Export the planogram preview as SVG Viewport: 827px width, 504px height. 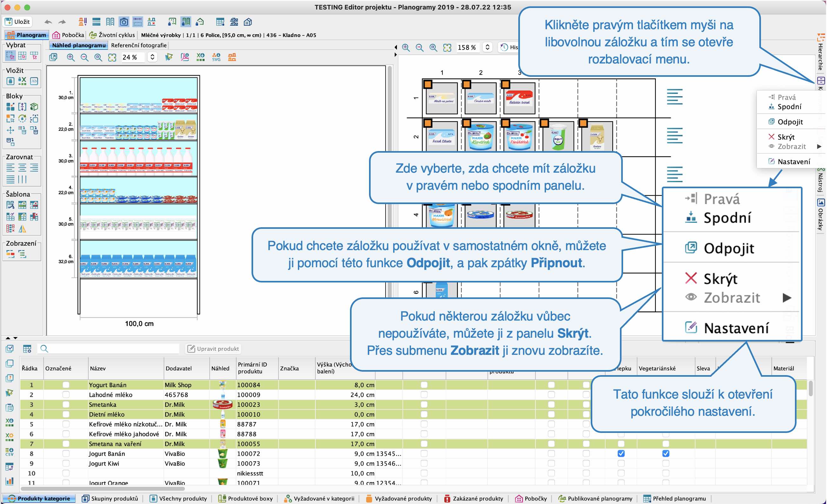(x=216, y=57)
